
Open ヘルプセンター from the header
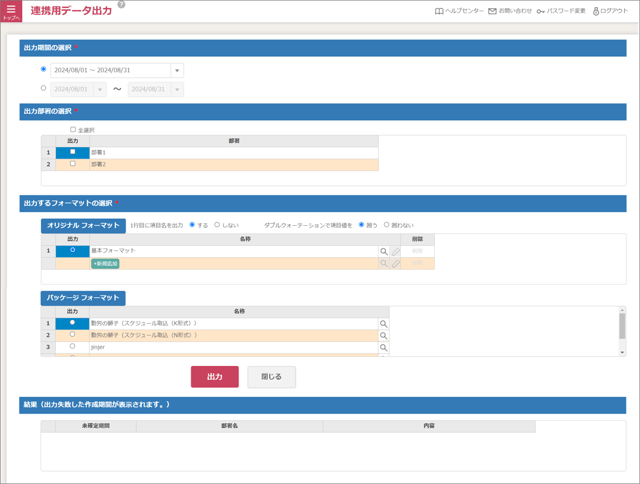coord(459,11)
